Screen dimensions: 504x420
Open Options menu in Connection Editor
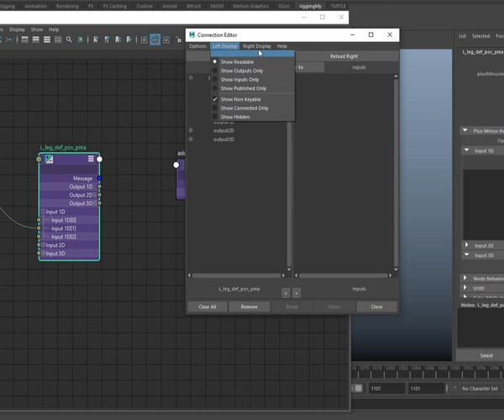click(197, 46)
